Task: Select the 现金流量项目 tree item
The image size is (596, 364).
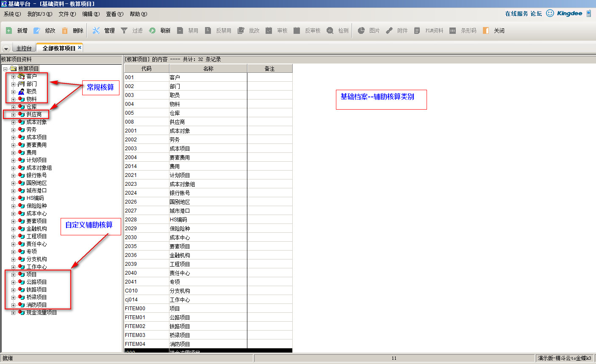Action: click(x=42, y=313)
